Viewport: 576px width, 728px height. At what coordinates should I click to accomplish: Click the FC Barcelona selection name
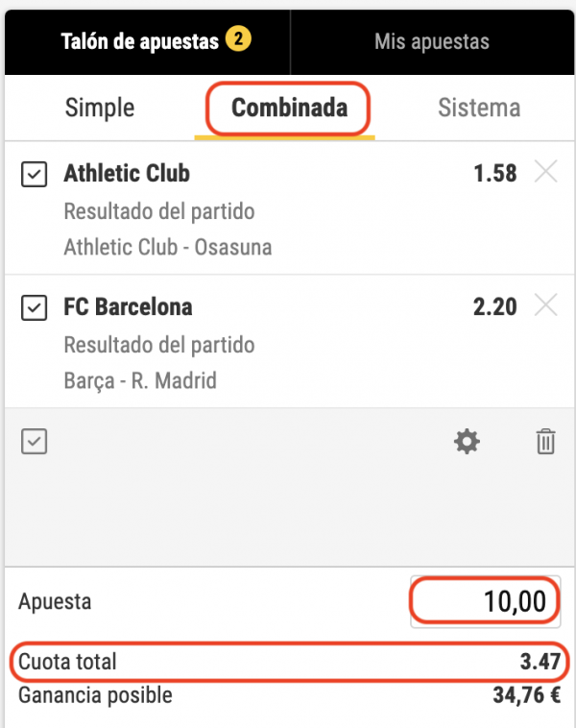(x=128, y=307)
